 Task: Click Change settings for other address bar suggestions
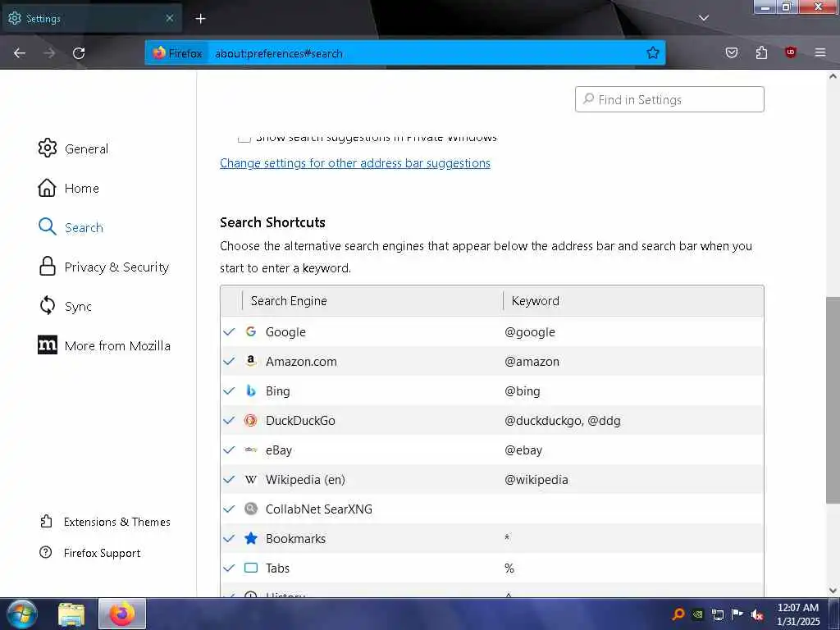click(x=354, y=163)
